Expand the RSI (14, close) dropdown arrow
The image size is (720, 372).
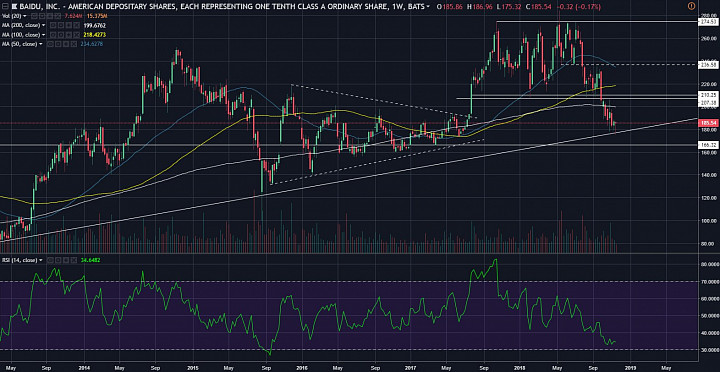[40, 260]
